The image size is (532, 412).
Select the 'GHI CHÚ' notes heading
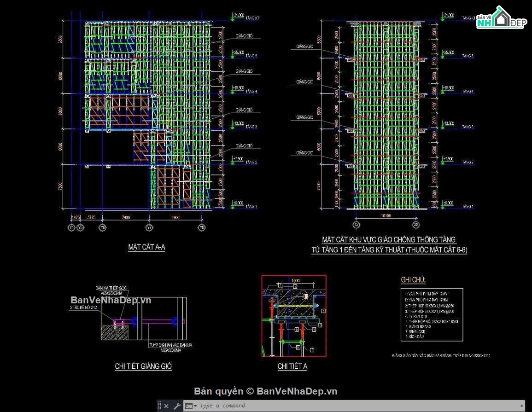pos(413,280)
